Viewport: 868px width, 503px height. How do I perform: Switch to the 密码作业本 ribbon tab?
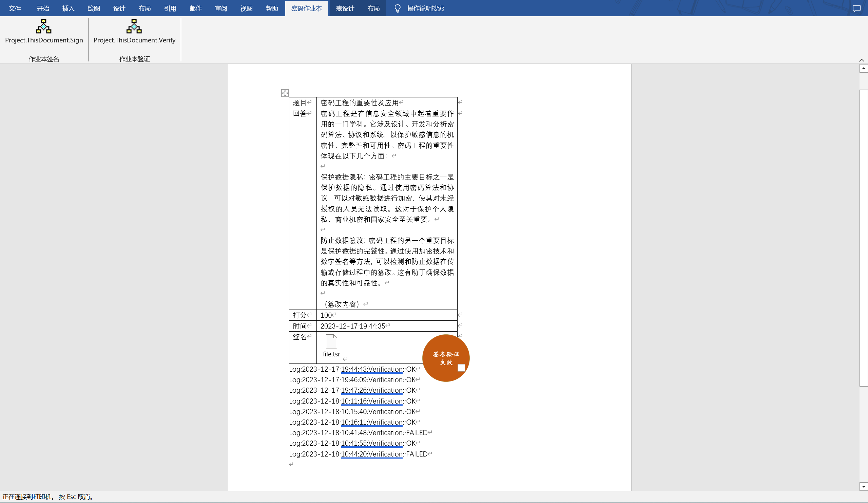(306, 8)
